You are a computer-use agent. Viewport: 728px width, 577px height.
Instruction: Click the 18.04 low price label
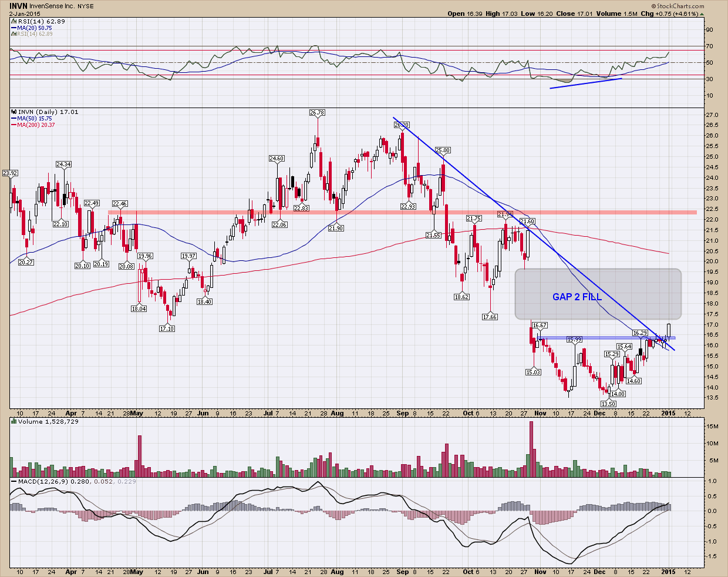coord(139,309)
